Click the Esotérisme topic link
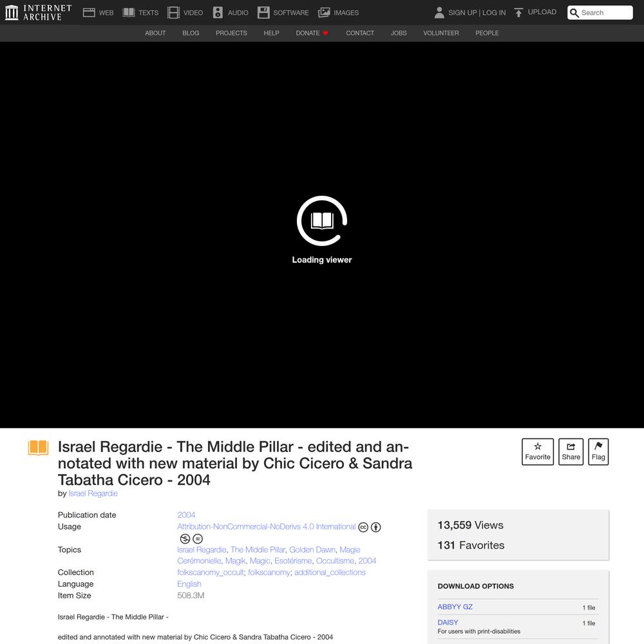The image size is (644, 644). (x=293, y=561)
